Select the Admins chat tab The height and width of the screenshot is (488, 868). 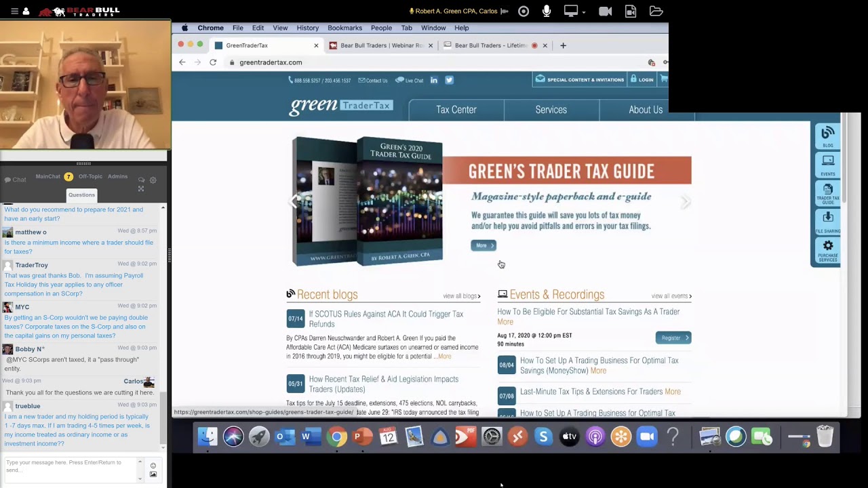(x=117, y=176)
